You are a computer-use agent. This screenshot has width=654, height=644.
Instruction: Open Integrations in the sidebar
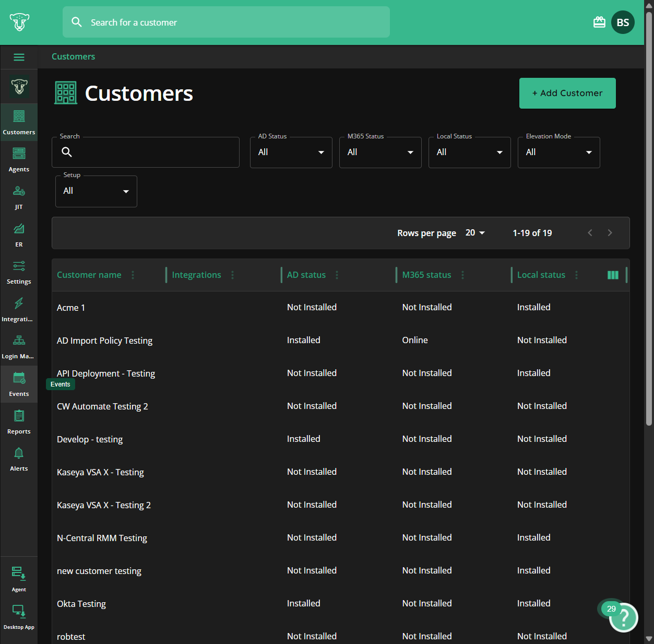point(19,309)
